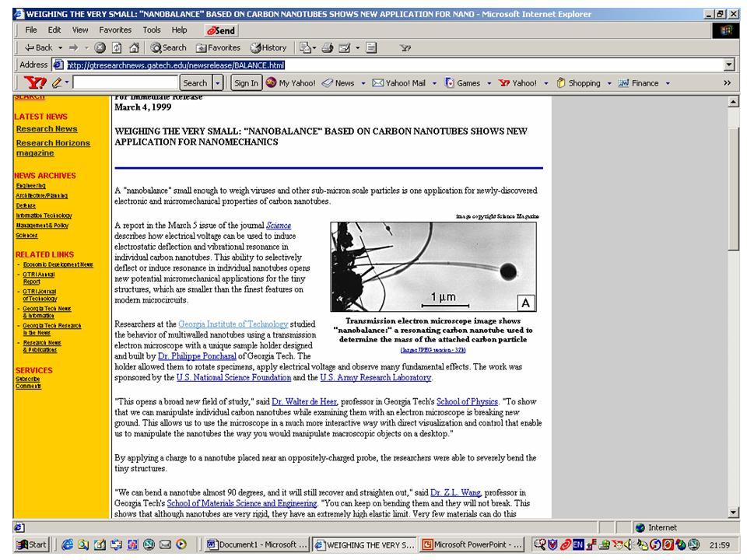Click the Forward arrow in the toolbar
Viewport: 747px width, 560px height.
73,47
